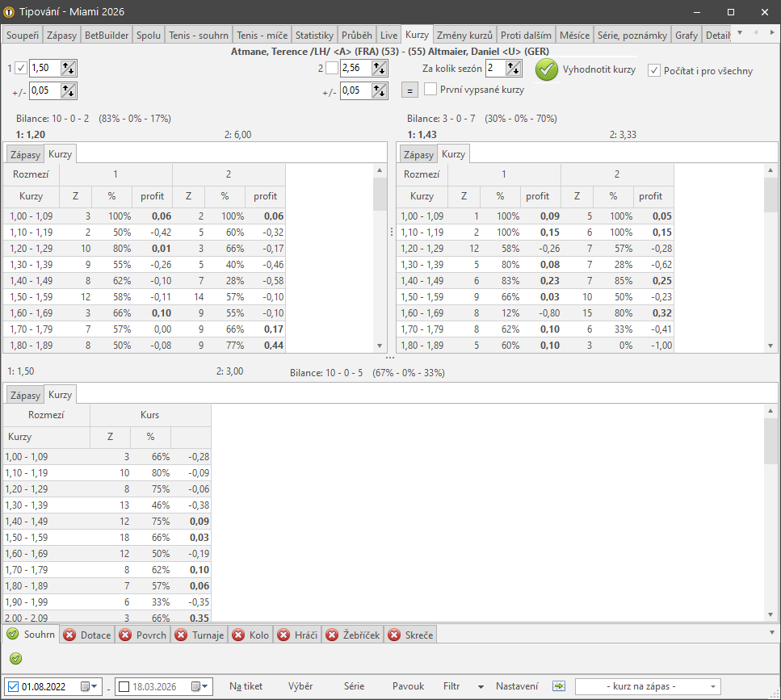The image size is (781, 700).
Task: Switch to the Změny kurzů tab
Action: point(464,35)
